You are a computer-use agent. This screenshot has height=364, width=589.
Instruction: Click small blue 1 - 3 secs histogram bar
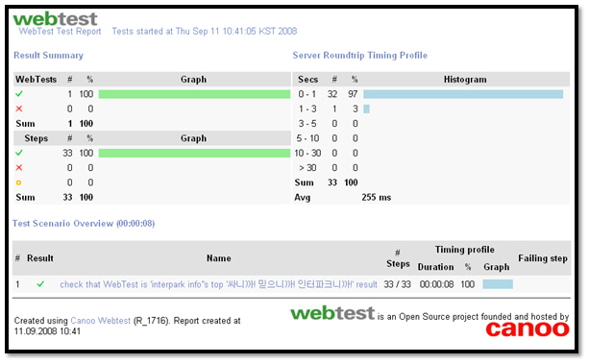point(366,109)
